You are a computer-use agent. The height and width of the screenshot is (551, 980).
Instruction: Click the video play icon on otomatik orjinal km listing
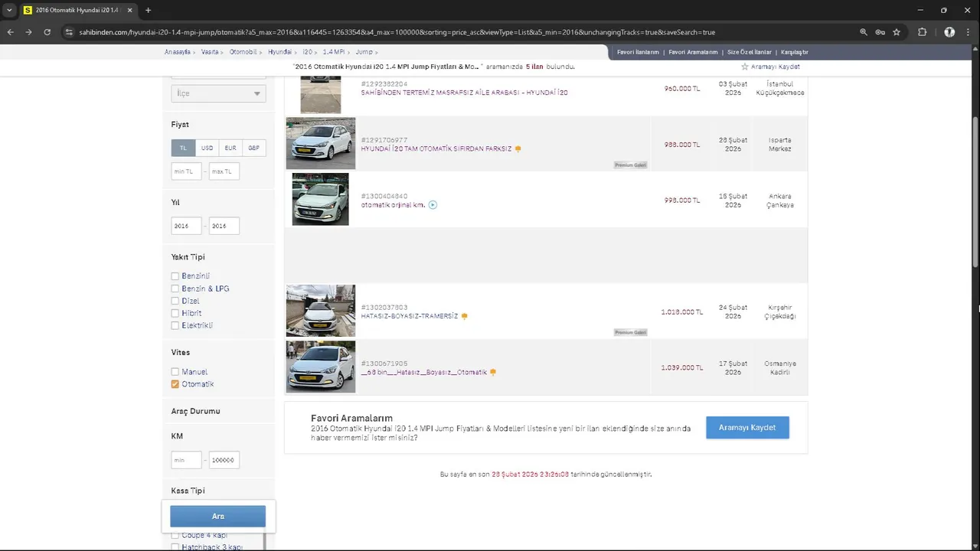[x=433, y=205]
